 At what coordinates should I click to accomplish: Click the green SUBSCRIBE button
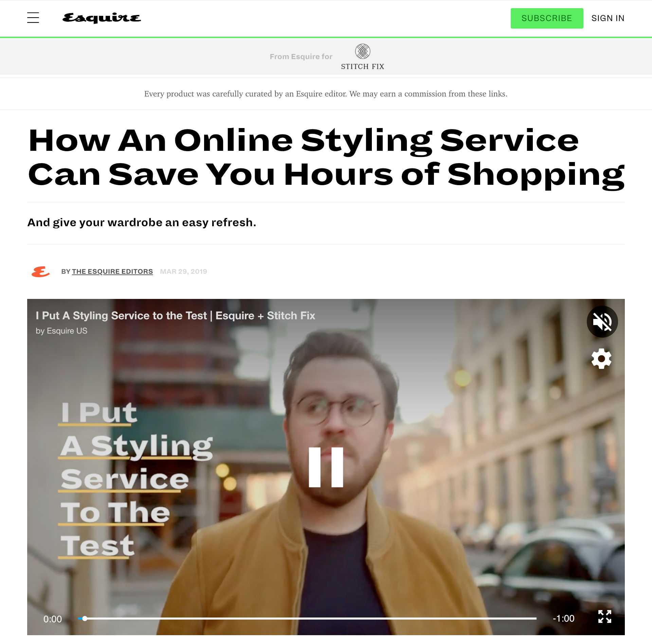(547, 18)
